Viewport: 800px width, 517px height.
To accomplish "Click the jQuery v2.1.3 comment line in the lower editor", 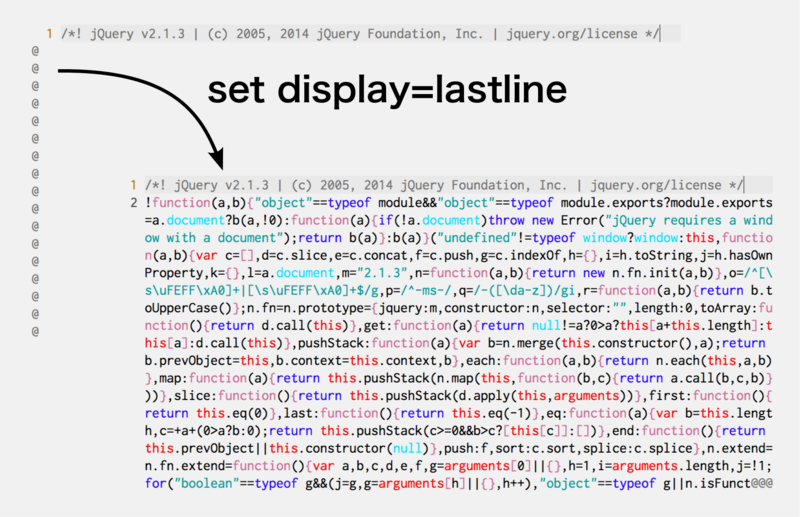I will tap(458, 185).
